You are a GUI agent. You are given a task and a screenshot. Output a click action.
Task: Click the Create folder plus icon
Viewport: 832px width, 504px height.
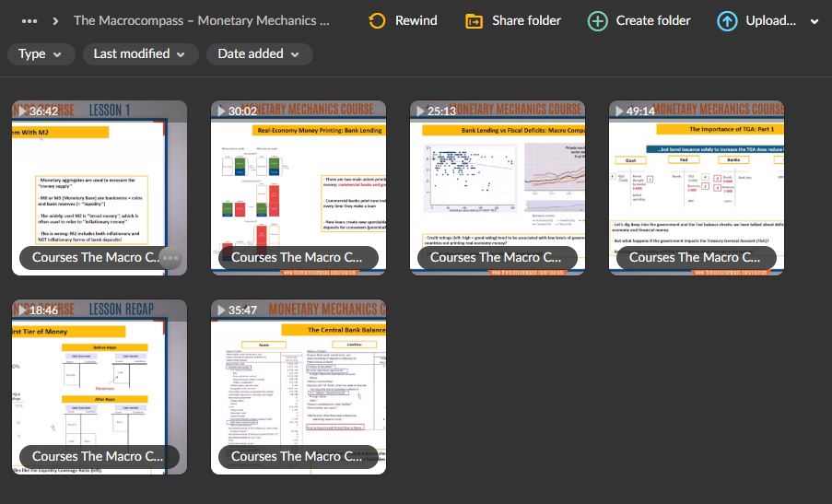598,21
